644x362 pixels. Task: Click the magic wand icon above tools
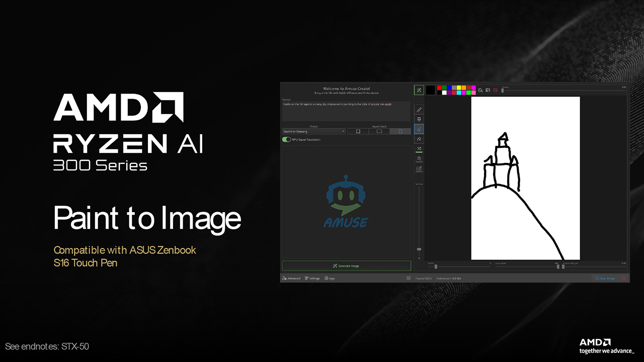tap(419, 90)
